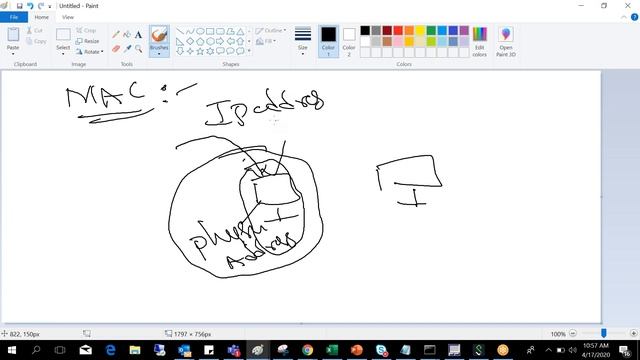Activate the Color 2 box
This screenshot has height=360, width=640.
pyautogui.click(x=349, y=41)
